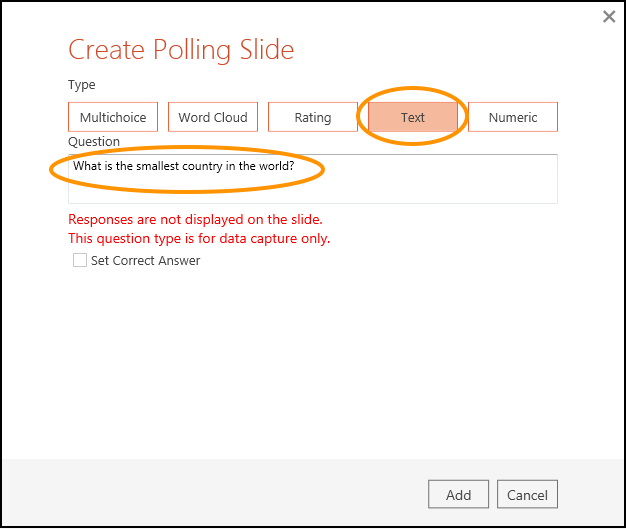Pick the Numeric poll type
The width and height of the screenshot is (626, 529).
coord(513,117)
